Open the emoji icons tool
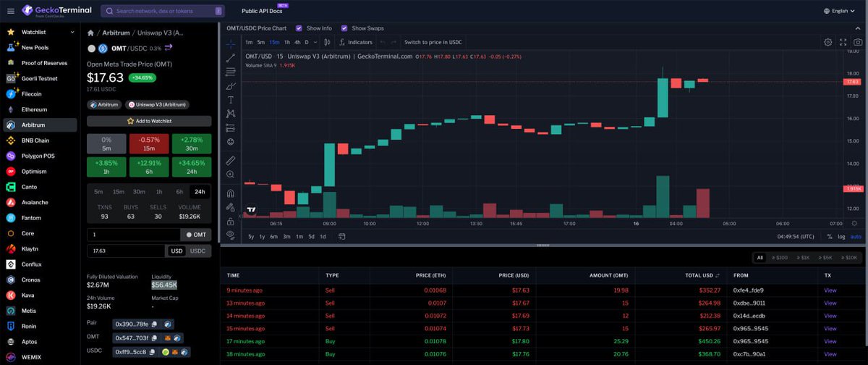The height and width of the screenshot is (365, 868). [231, 141]
